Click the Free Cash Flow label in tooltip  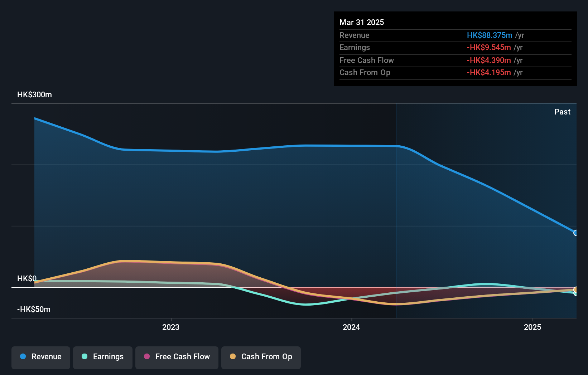(367, 60)
